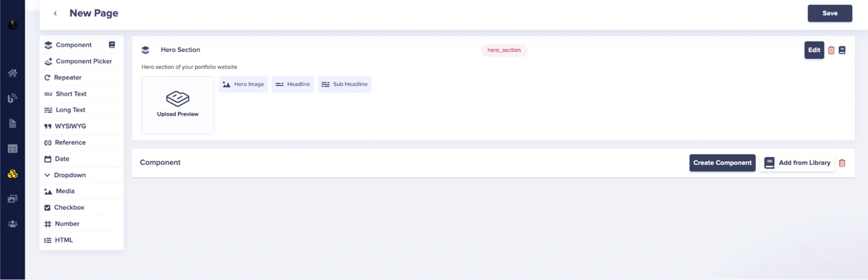868x280 pixels.
Task: Click the Save button
Action: point(830,13)
